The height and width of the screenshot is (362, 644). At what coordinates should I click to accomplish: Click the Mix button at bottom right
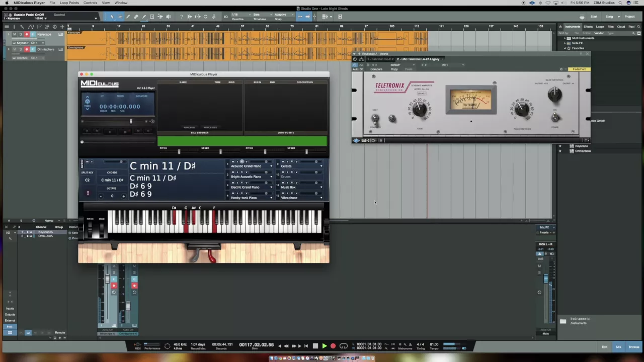618,347
